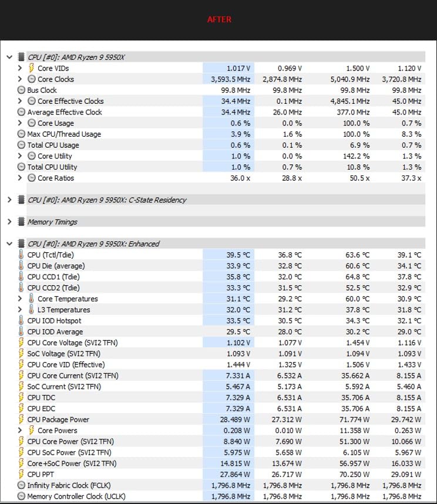Click the lightning icon beside SoC Voltage (SVI2 TFN)
The height and width of the screenshot is (504, 437).
tap(21, 353)
